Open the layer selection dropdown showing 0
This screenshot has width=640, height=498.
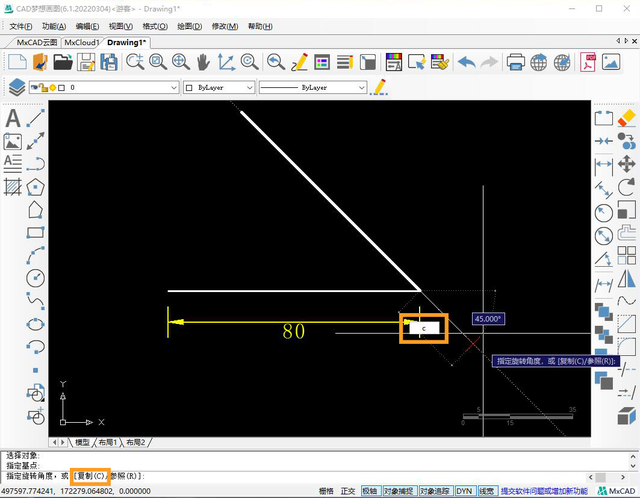[104, 87]
